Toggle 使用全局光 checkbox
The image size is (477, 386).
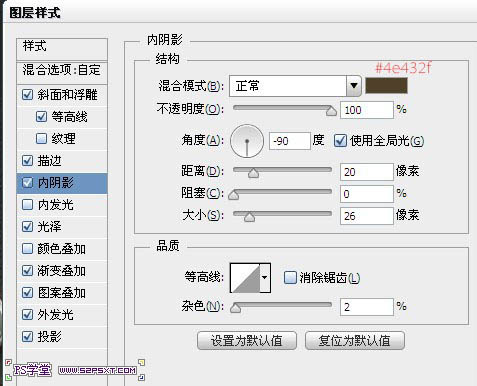pyautogui.click(x=340, y=141)
